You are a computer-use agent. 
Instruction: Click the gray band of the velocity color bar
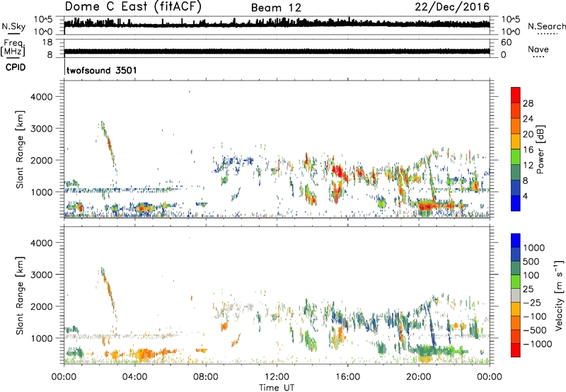coord(516,296)
